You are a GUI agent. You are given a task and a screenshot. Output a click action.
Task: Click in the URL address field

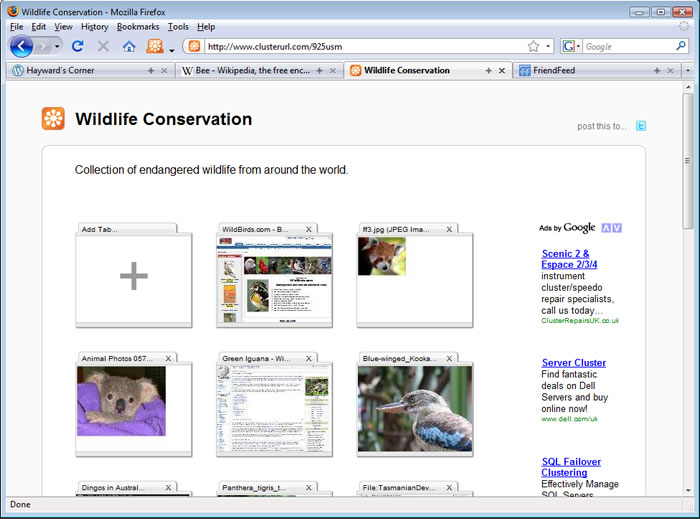point(360,46)
